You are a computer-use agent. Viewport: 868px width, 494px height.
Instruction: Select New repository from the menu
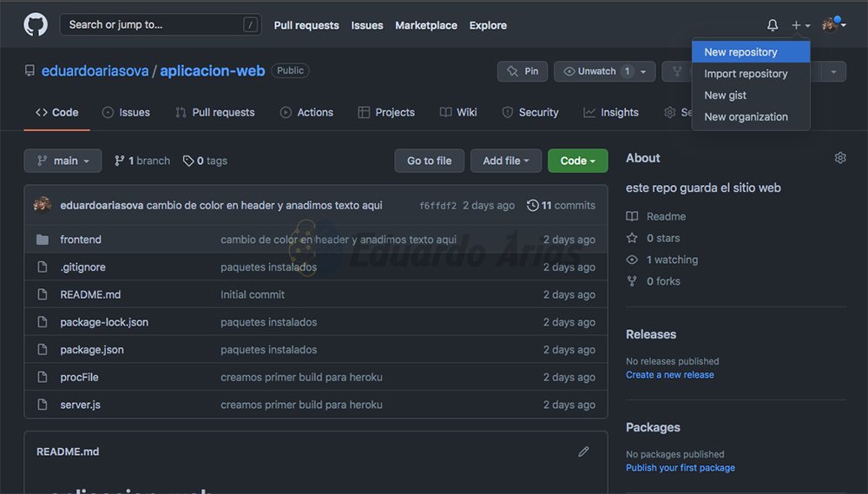coord(751,52)
